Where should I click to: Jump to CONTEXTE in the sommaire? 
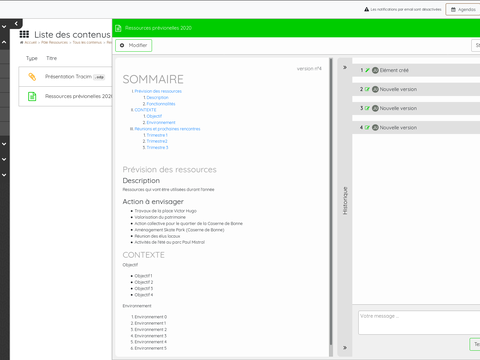coord(145,110)
